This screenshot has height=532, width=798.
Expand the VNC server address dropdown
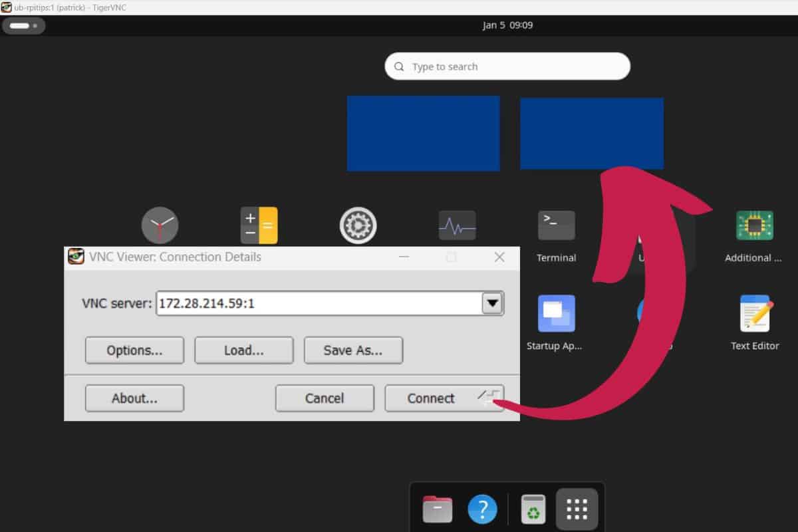click(x=493, y=303)
